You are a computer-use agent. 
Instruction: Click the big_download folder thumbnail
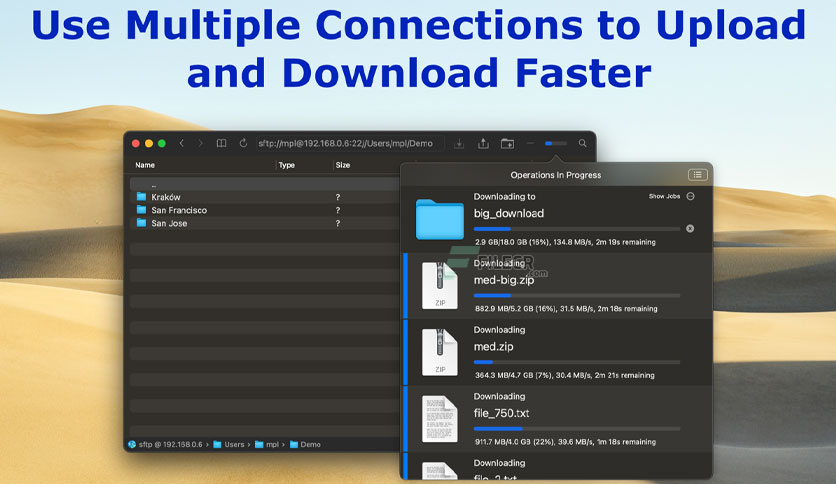point(440,219)
